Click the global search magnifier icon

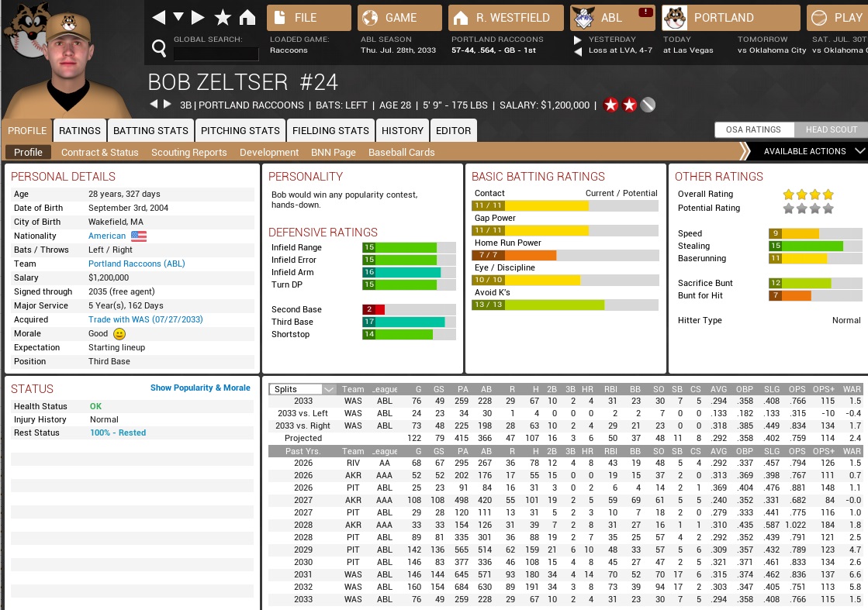[x=159, y=50]
